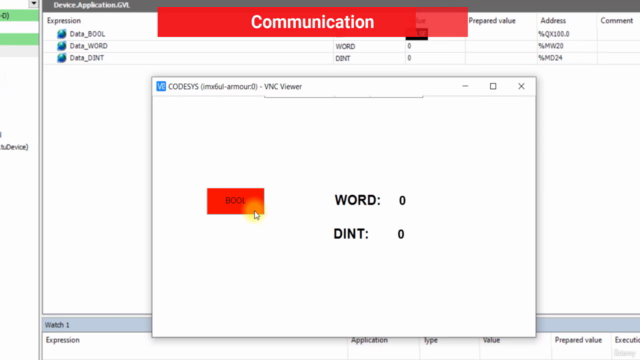Open the Device.Application.GVL tab
Screen dimensions: 640x360
91,5
